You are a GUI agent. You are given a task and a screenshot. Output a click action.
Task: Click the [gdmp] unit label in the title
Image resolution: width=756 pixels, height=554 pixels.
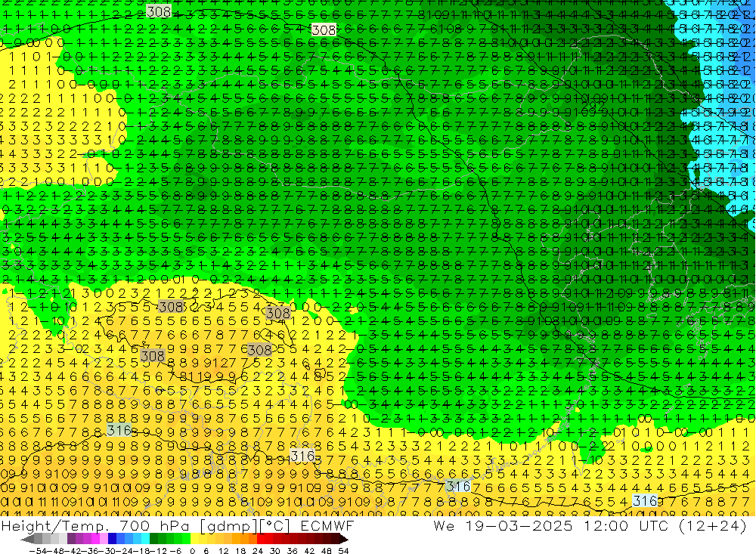[x=230, y=526]
